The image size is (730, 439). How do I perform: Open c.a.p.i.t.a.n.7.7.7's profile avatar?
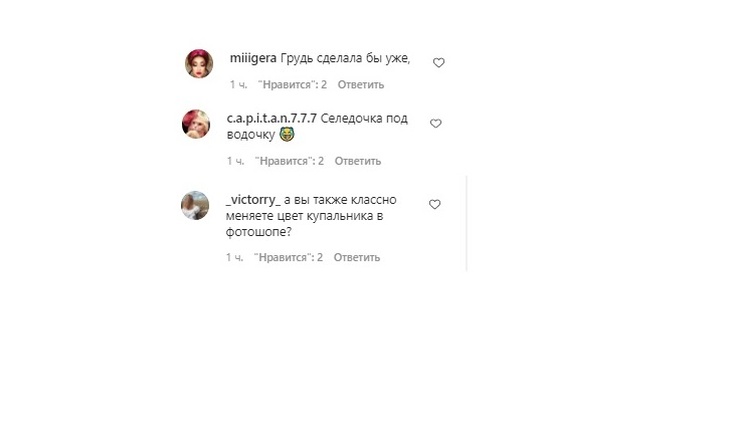(196, 124)
